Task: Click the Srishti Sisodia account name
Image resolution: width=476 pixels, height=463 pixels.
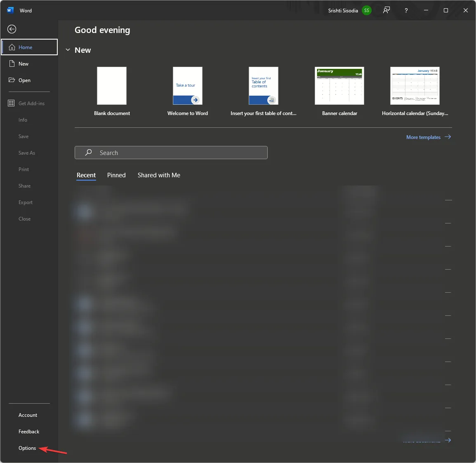Action: point(343,11)
